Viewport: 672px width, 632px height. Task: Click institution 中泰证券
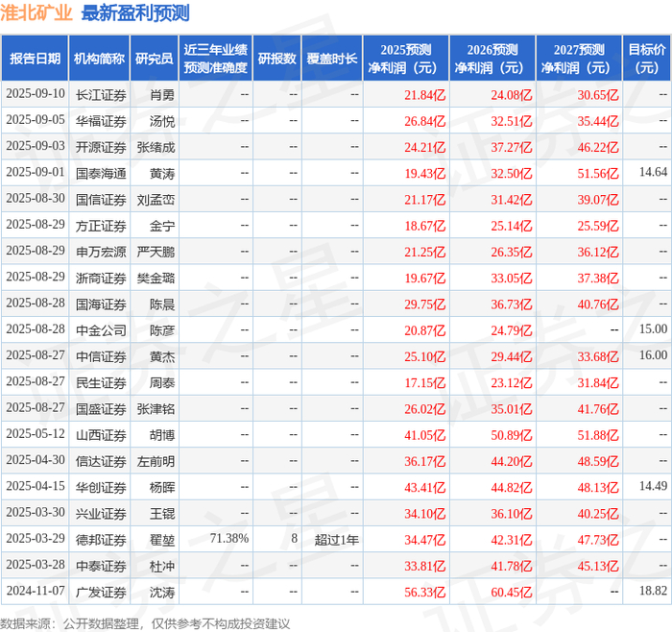point(101,566)
